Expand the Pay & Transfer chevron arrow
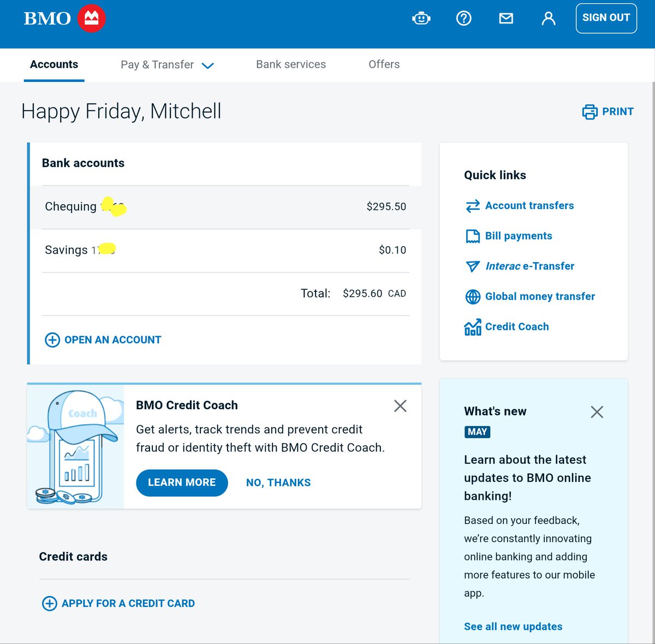This screenshot has width=655, height=644. (207, 65)
